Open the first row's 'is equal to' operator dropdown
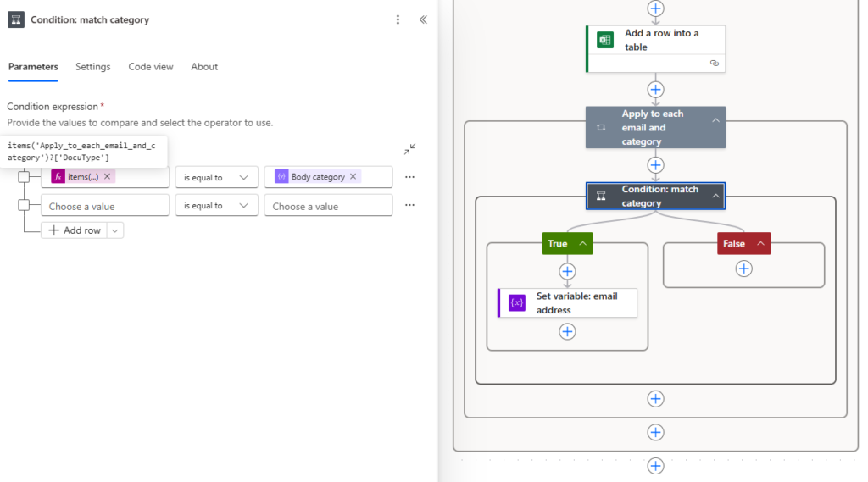Screen dimensions: 868x482 point(216,177)
